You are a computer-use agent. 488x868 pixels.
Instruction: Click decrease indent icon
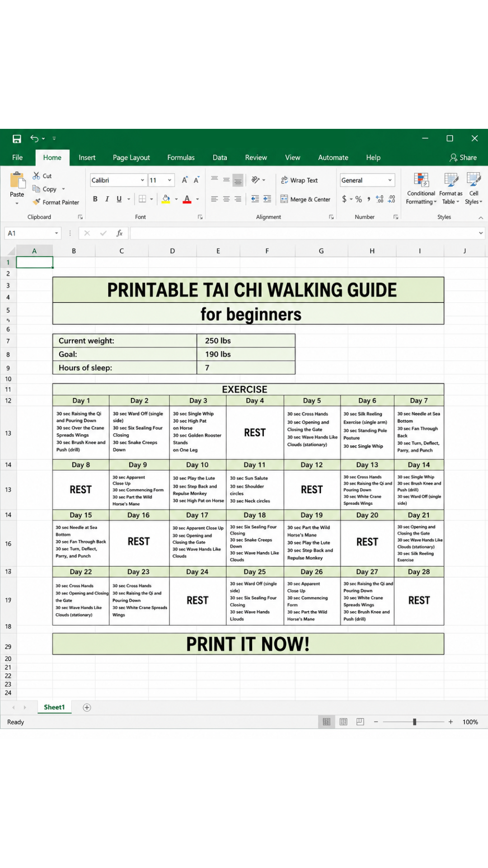(x=255, y=199)
